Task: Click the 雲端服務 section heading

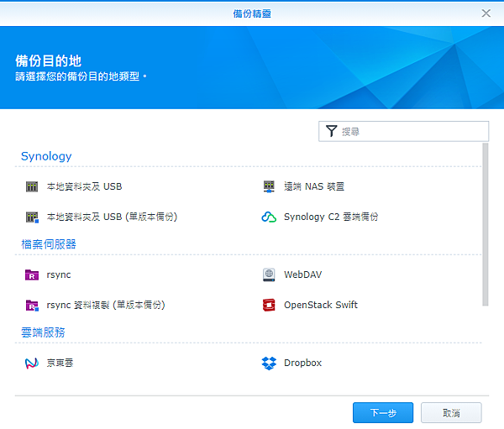Action: tap(43, 332)
